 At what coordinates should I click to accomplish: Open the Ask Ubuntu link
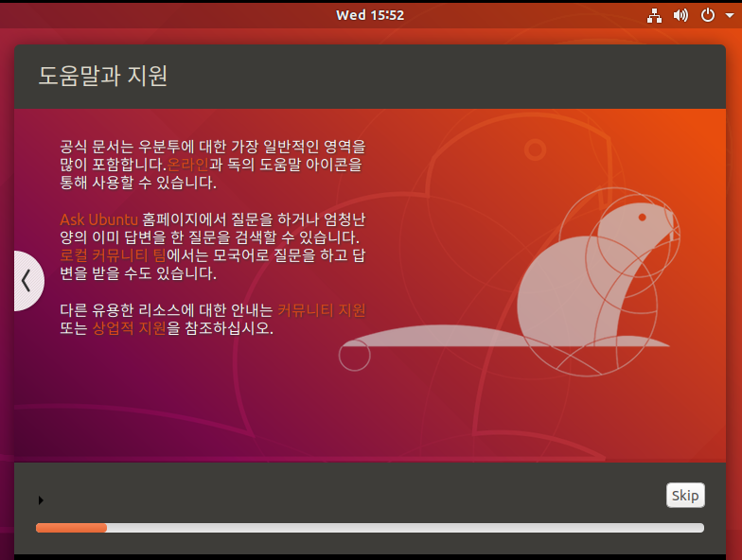(x=98, y=219)
